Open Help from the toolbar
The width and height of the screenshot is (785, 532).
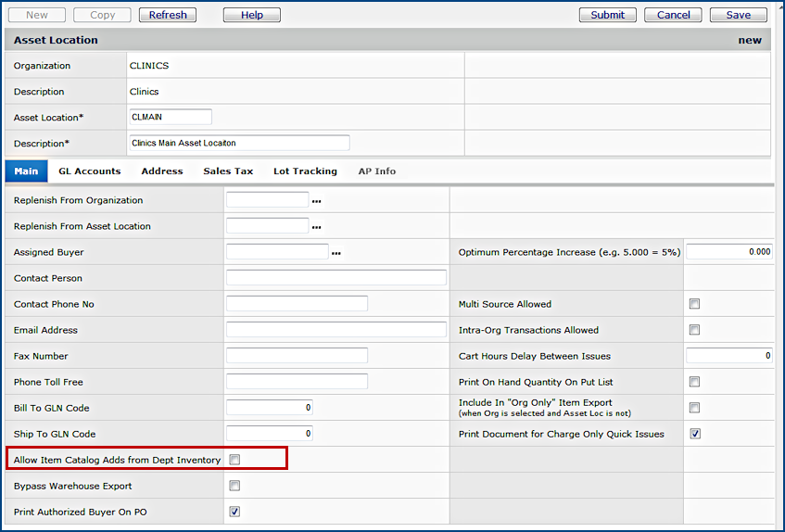(251, 15)
